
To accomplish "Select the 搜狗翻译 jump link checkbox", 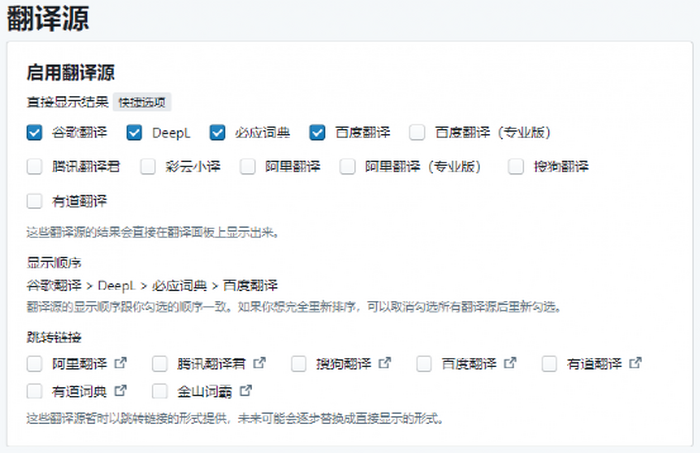I will click(299, 362).
